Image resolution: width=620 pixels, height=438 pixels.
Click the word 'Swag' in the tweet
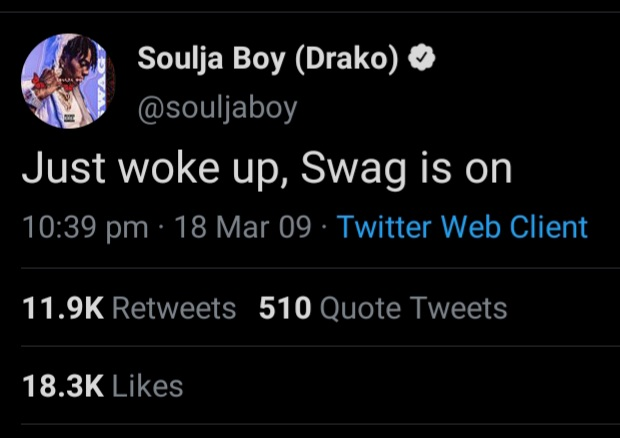pos(354,169)
